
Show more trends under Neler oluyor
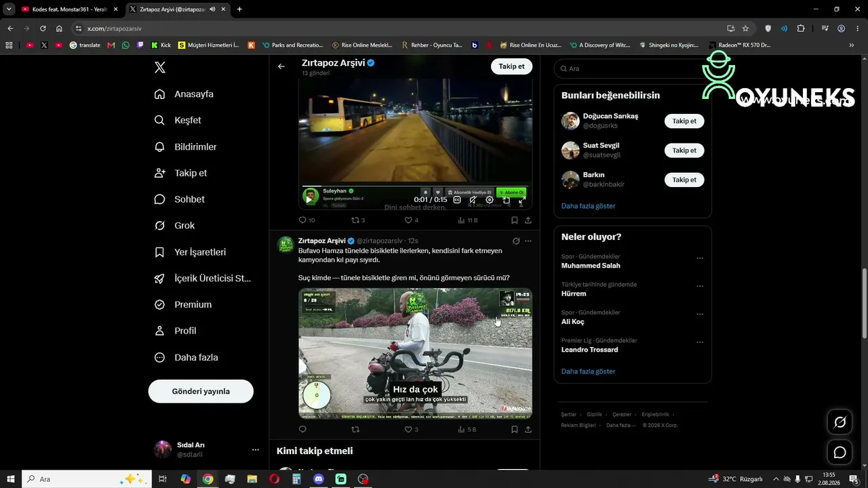(x=589, y=371)
